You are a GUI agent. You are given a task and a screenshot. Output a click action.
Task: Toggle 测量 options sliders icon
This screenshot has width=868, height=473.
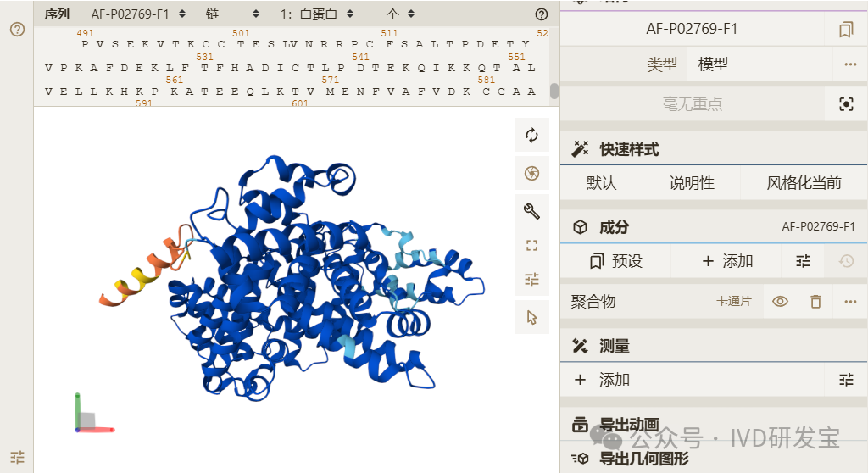[845, 380]
